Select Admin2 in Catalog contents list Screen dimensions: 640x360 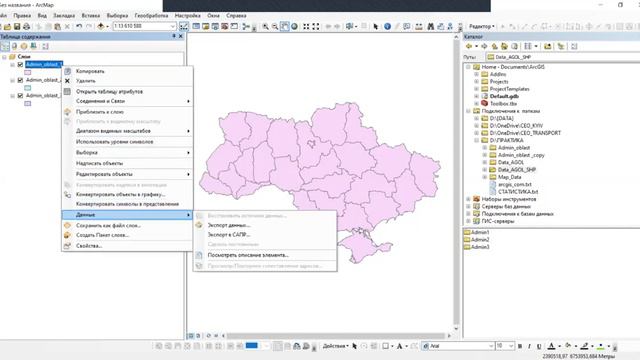pos(476,240)
